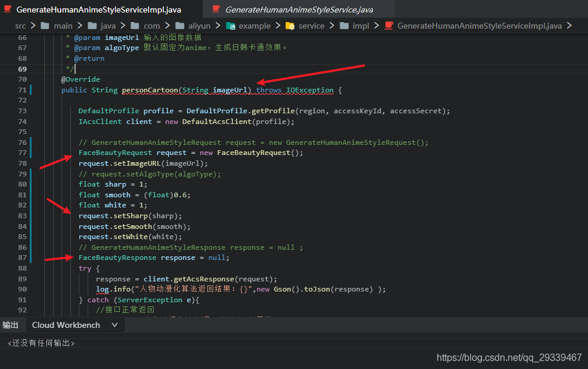Expand chevron after src breadcrumb
588x369 pixels.
click(33, 26)
